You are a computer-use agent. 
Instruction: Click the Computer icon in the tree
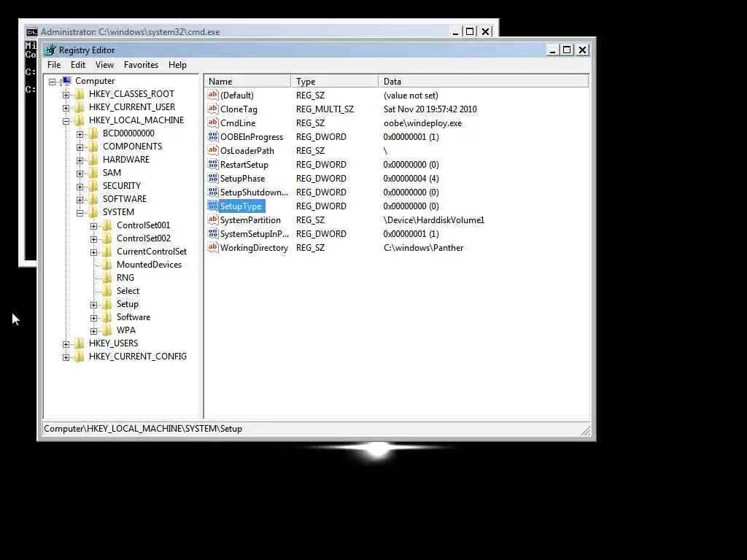tap(66, 81)
